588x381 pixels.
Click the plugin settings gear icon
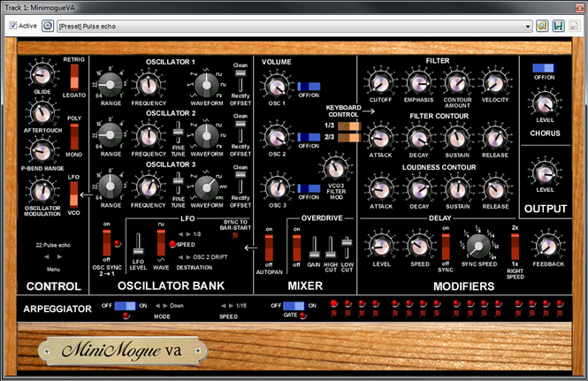click(48, 26)
